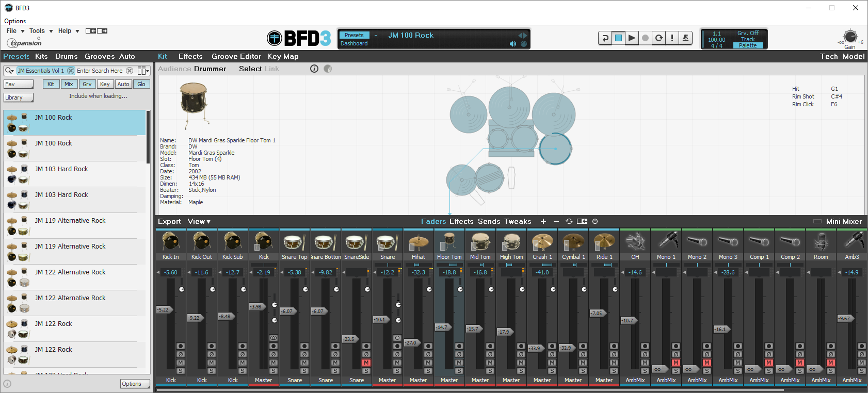
Task: Open the Library filter field
Action: (19, 97)
